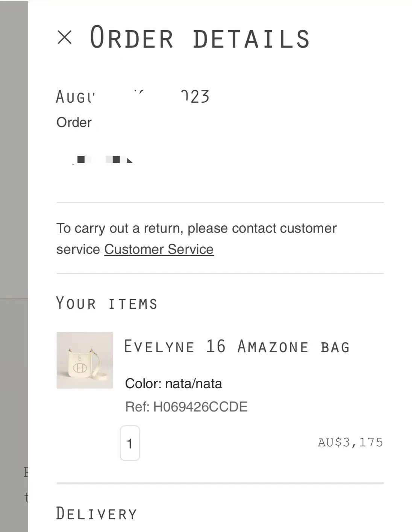Image resolution: width=412 pixels, height=532 pixels.
Task: Click the AU$3,175 price
Action: [350, 442]
